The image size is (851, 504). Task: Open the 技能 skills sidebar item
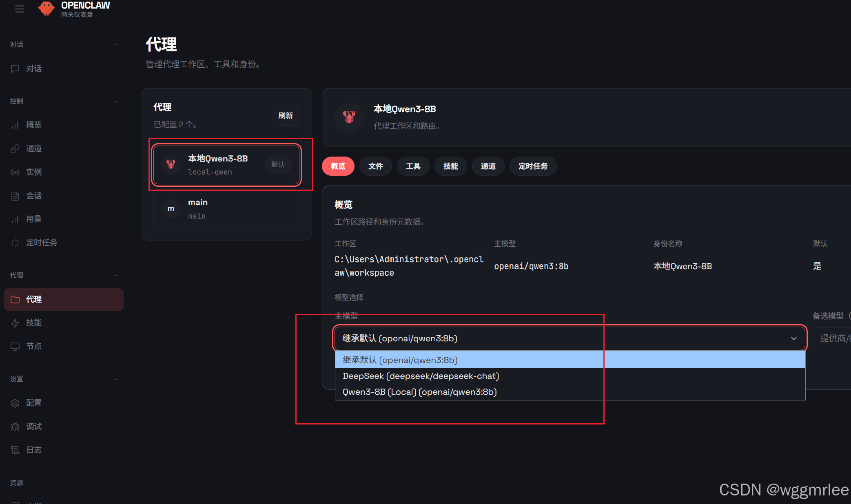[x=34, y=323]
